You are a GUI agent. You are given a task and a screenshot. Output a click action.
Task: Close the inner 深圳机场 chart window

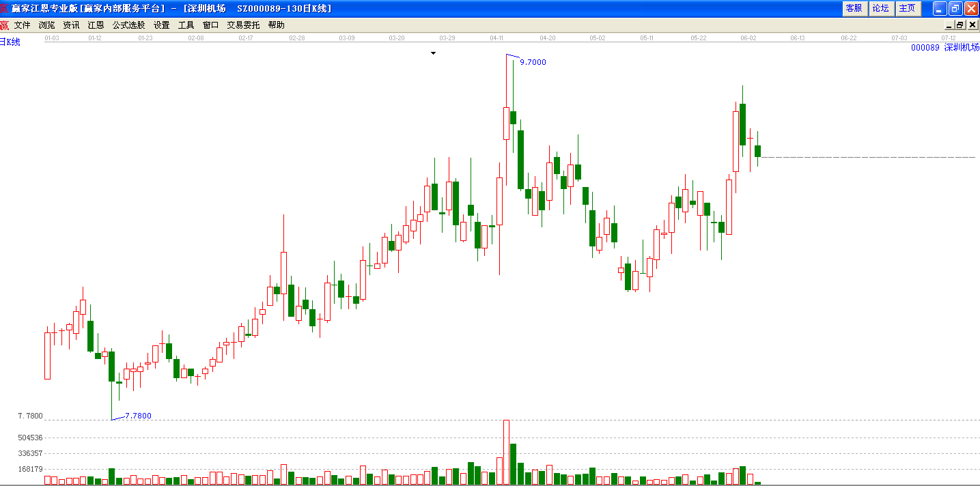pyautogui.click(x=972, y=25)
